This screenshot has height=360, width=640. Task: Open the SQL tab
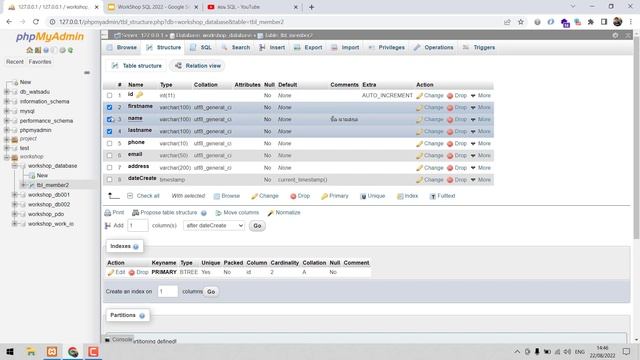[201, 48]
